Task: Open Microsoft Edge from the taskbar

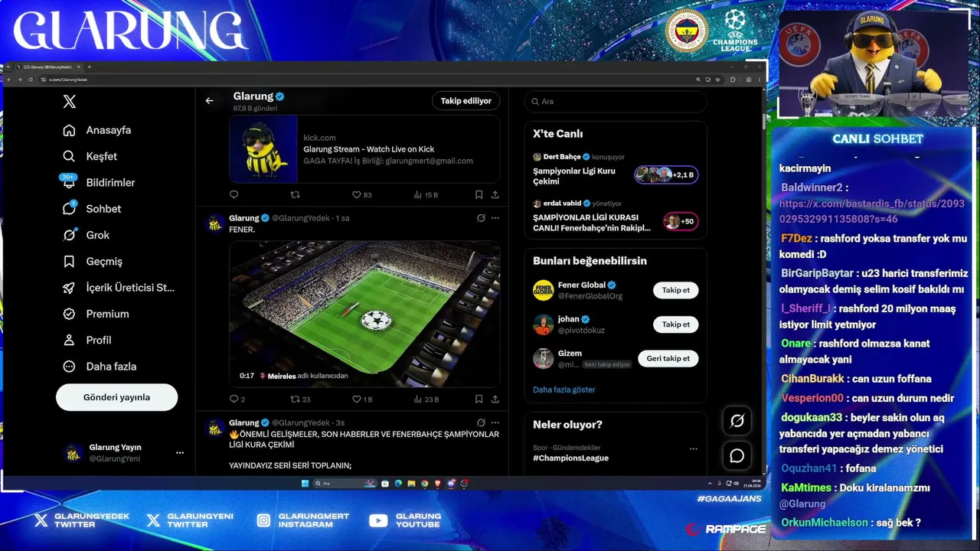Action: coord(398,484)
